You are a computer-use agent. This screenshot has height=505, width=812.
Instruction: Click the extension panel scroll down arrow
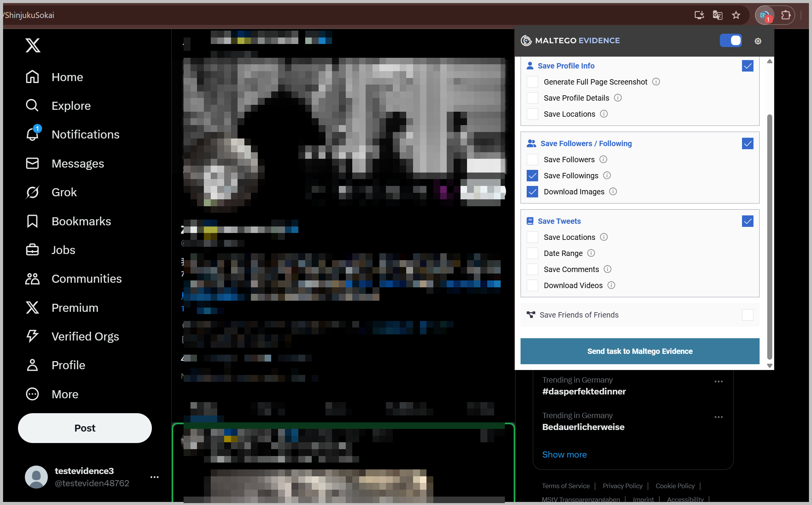pyautogui.click(x=770, y=366)
